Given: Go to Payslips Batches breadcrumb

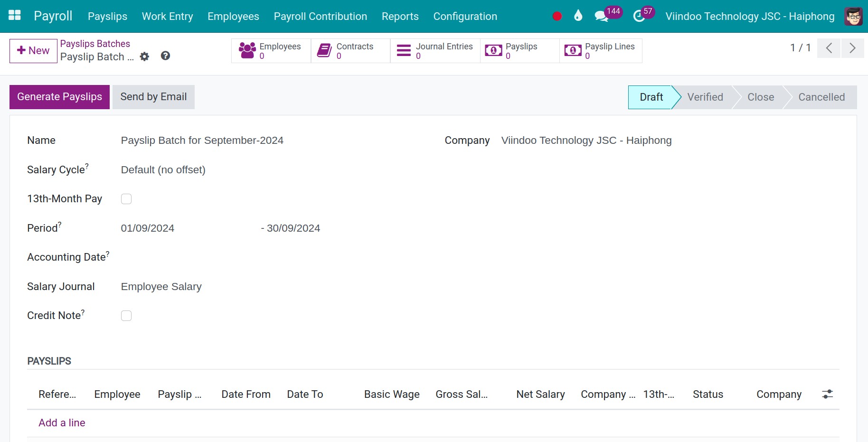Looking at the screenshot, I should (x=95, y=44).
